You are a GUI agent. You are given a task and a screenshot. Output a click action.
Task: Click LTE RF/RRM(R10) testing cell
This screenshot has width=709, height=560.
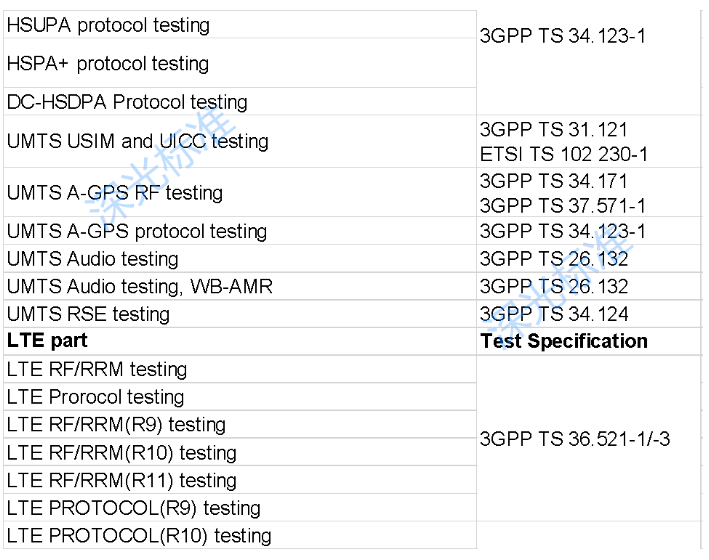[121, 453]
